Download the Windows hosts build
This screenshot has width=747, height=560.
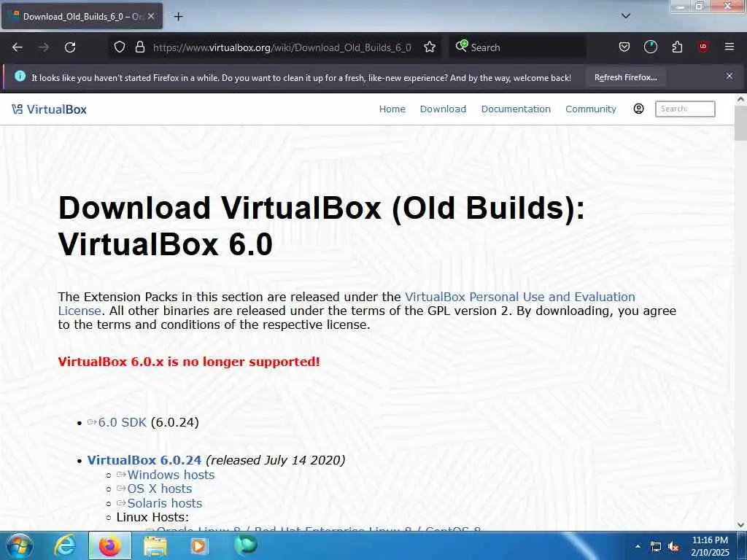(x=171, y=475)
